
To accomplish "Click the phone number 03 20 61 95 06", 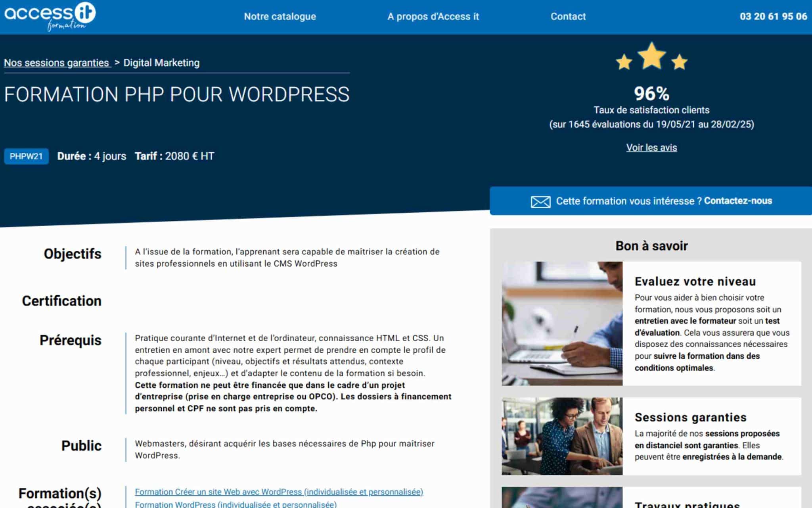I will pos(773,17).
